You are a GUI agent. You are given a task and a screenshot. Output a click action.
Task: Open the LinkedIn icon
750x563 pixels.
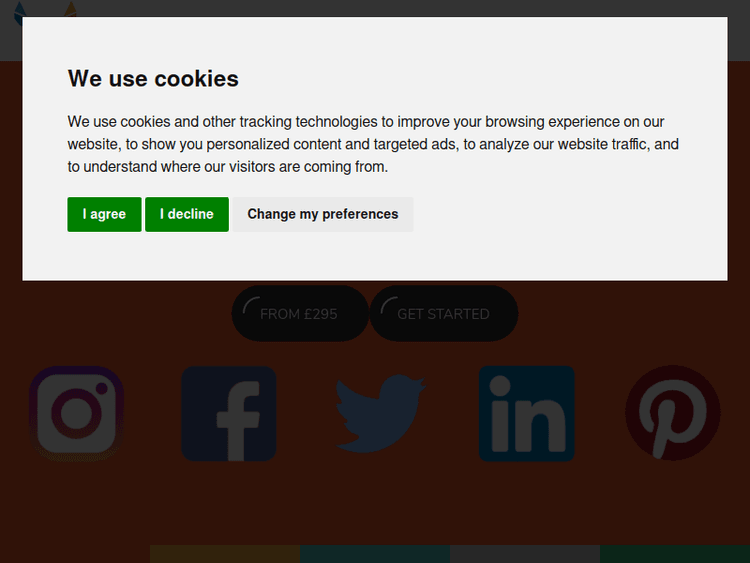[527, 413]
